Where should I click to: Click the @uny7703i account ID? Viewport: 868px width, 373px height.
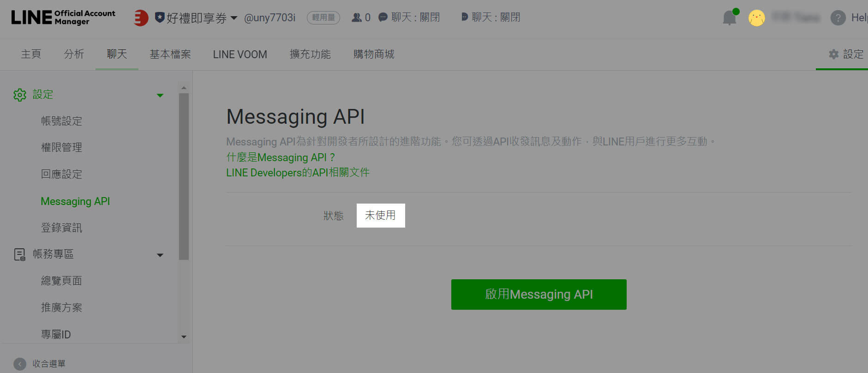269,18
